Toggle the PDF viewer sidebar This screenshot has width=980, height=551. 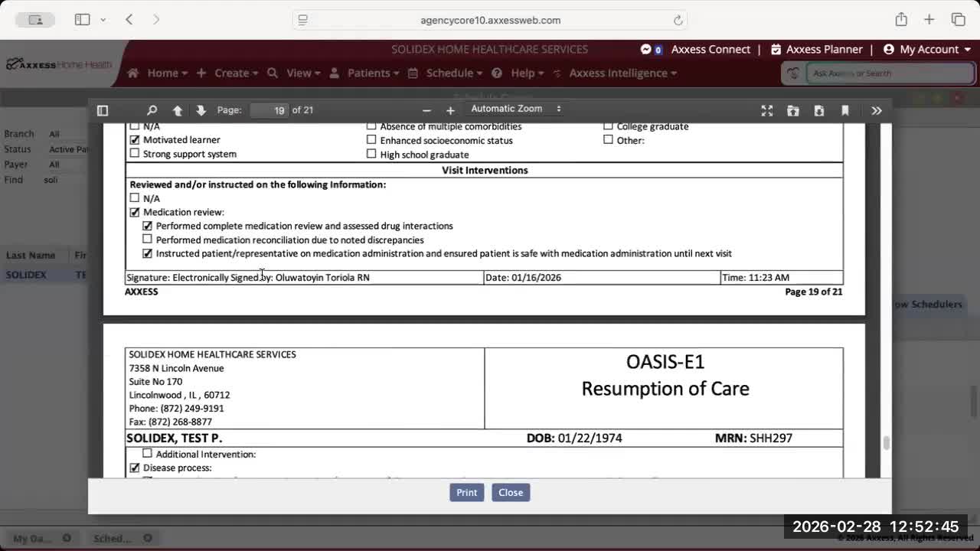(103, 110)
